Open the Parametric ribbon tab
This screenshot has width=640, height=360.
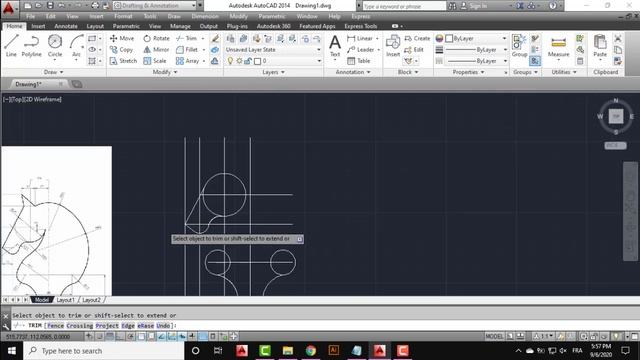[x=126, y=26]
